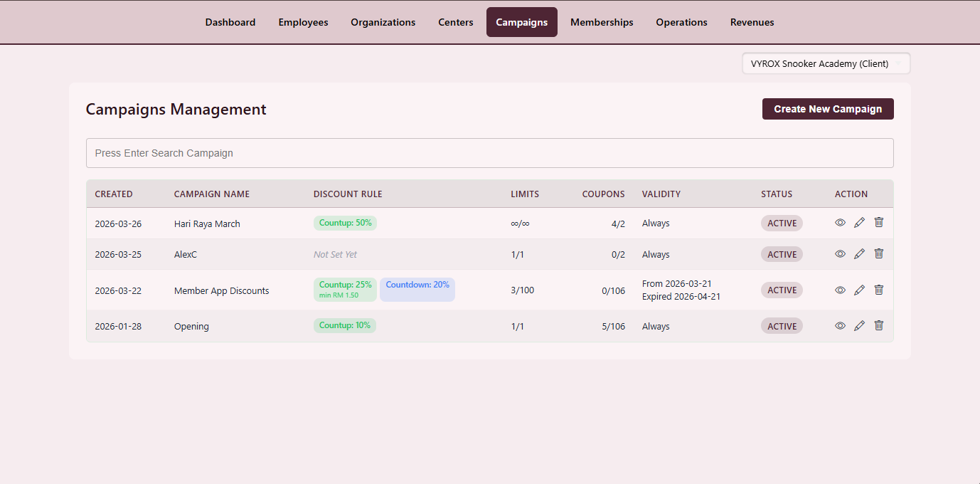View the Member App Discounts campaign
Image resolution: width=980 pixels, height=484 pixels.
pyautogui.click(x=840, y=290)
